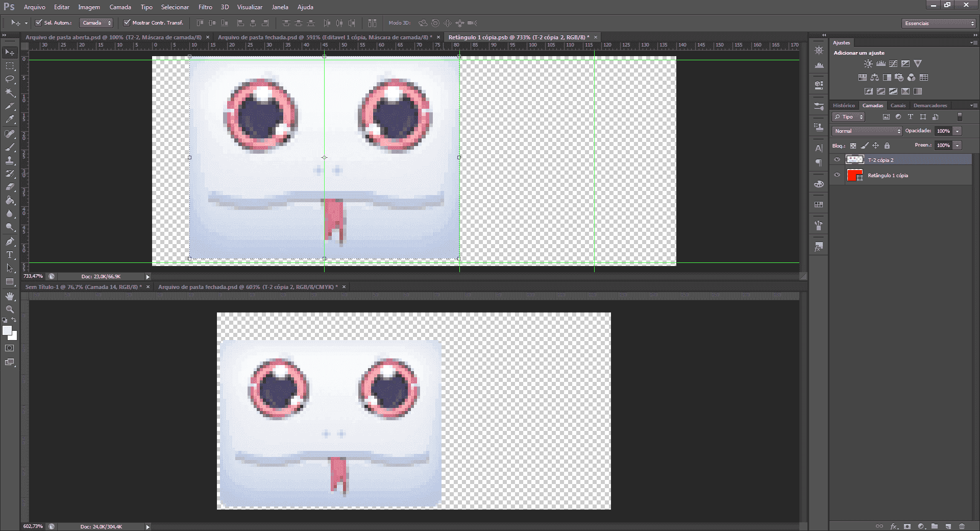Select the Dodge tool
Viewport: 980px width, 531px height.
click(x=10, y=227)
